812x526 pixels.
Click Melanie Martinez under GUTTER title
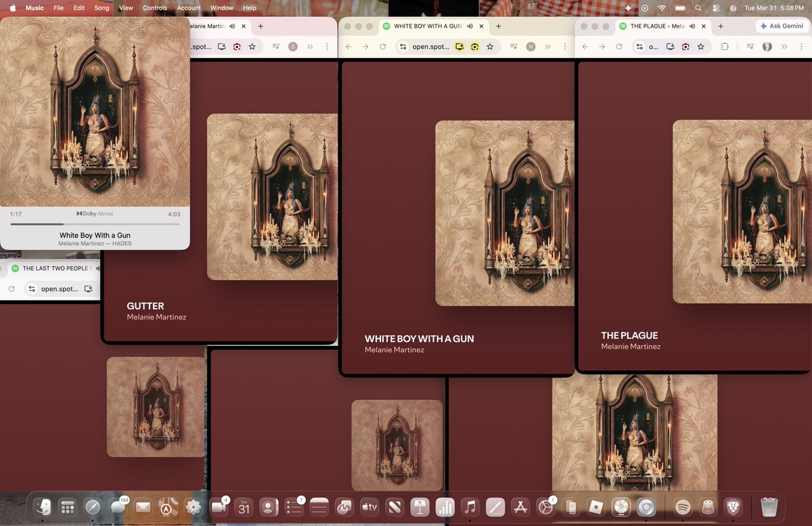(x=156, y=317)
